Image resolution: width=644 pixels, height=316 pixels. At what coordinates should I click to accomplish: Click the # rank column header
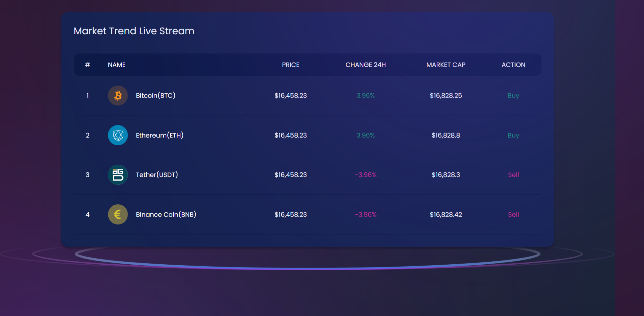click(87, 65)
